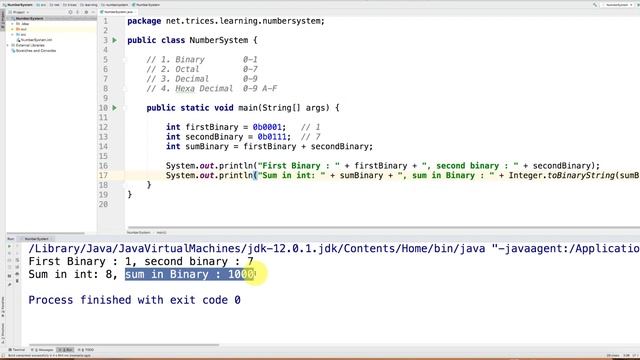Click the '// 4. Hexa Decimal' comment on line 8

click(x=189, y=89)
